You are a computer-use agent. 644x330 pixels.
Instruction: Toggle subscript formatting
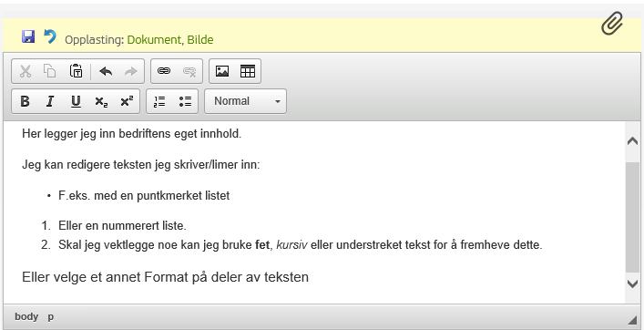pyautogui.click(x=101, y=101)
